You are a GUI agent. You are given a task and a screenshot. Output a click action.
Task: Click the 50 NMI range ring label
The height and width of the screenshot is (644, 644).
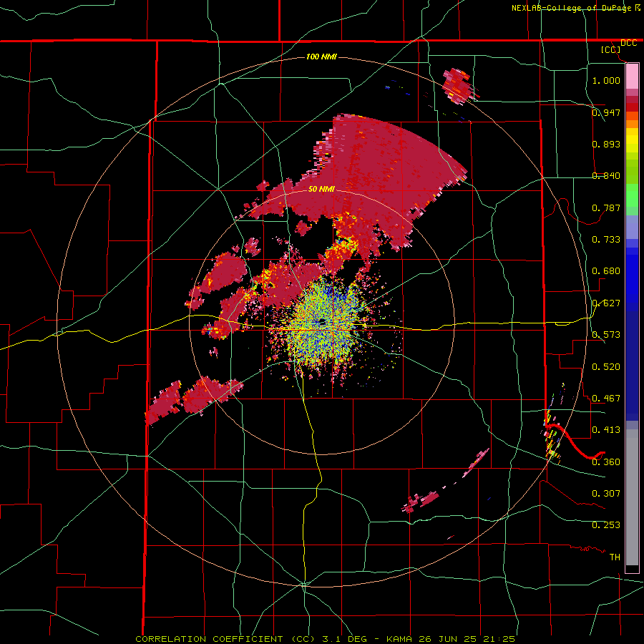(321, 189)
